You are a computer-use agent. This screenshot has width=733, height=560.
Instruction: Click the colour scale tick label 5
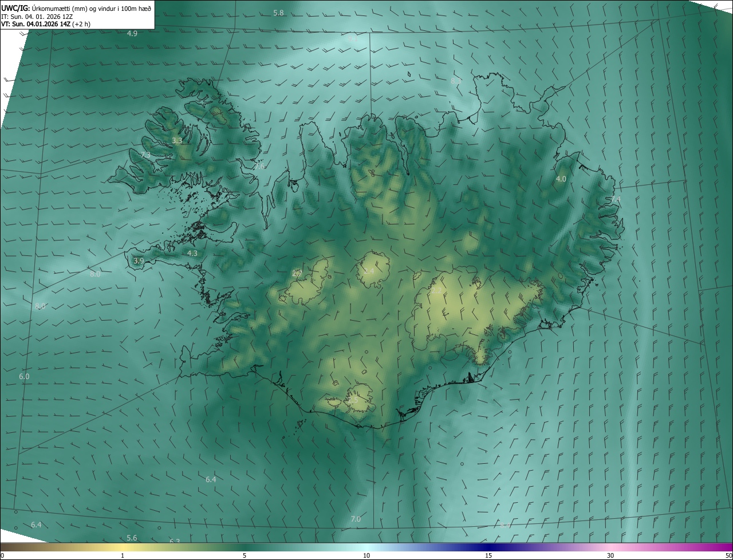[x=245, y=555]
